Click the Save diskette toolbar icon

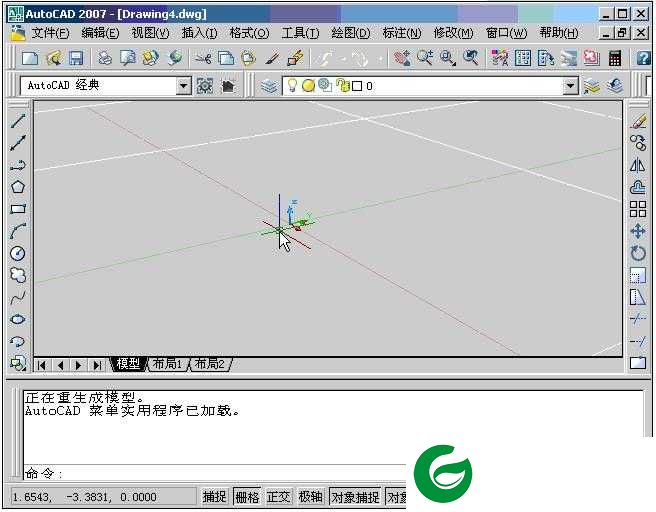pyautogui.click(x=76, y=59)
